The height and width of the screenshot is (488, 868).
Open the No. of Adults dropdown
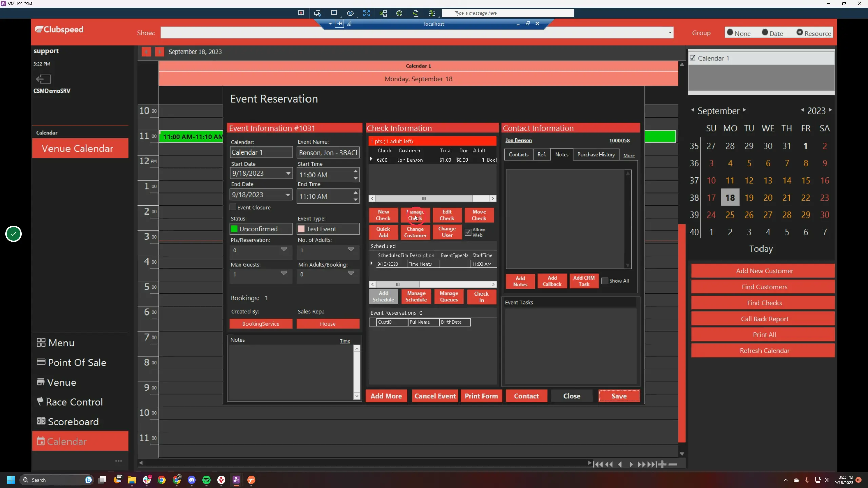pyautogui.click(x=351, y=249)
